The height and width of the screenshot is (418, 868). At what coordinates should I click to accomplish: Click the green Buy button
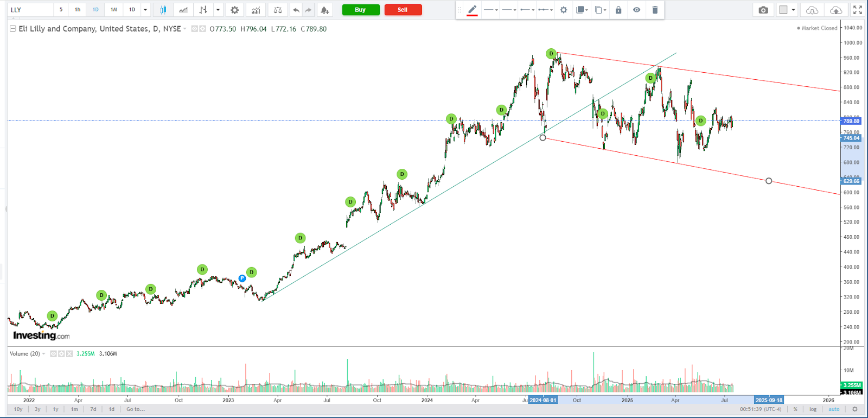tap(360, 10)
